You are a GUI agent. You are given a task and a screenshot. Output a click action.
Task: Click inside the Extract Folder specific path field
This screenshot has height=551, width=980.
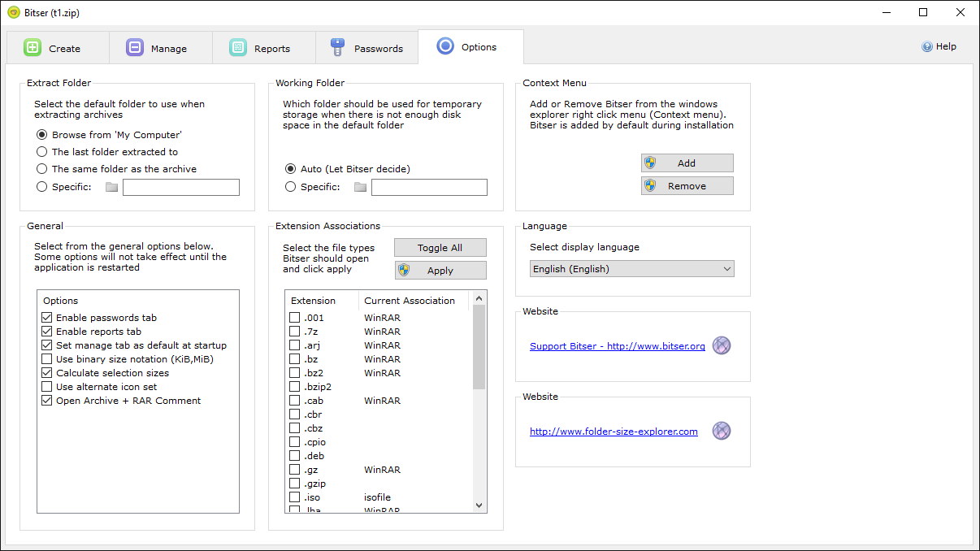click(x=180, y=187)
